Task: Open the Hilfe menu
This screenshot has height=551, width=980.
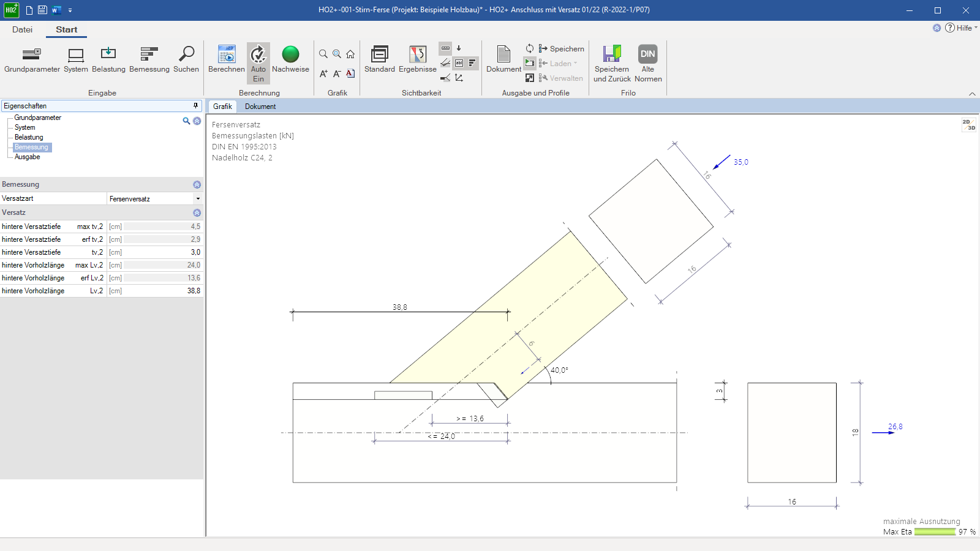Action: coord(961,28)
